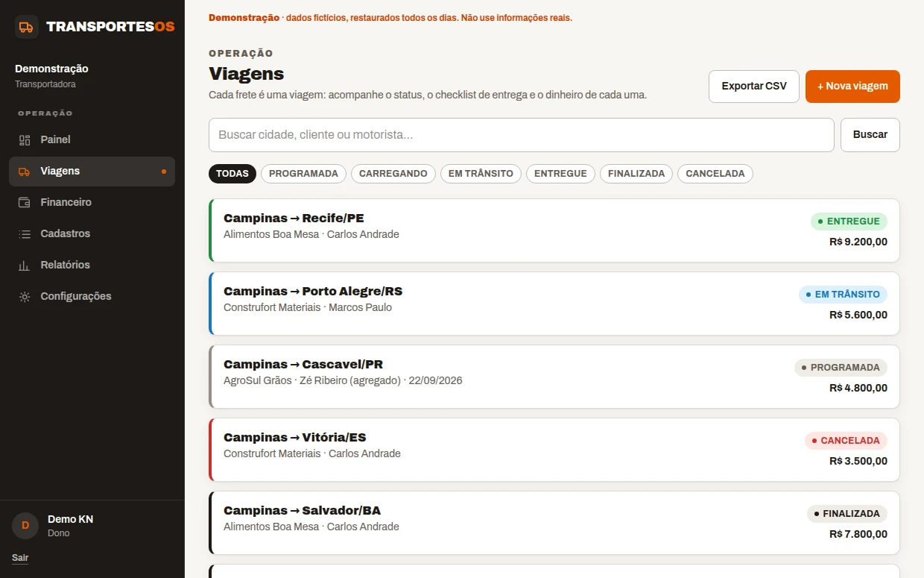Go to the Financeiro section
Image resolution: width=924 pixels, height=578 pixels.
[92, 202]
